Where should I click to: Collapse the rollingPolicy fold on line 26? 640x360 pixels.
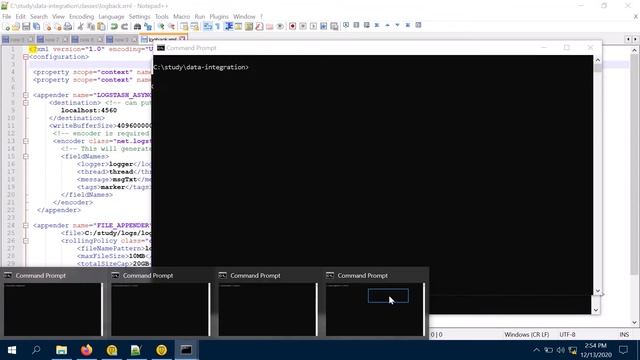[25, 241]
